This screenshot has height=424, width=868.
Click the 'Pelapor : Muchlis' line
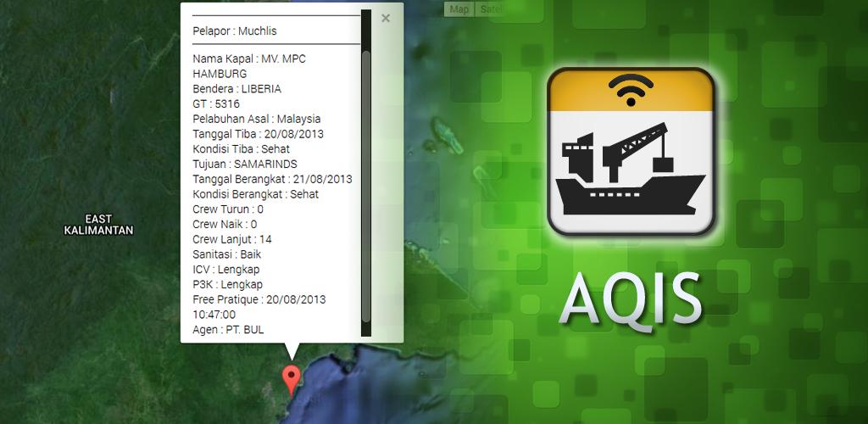(235, 31)
